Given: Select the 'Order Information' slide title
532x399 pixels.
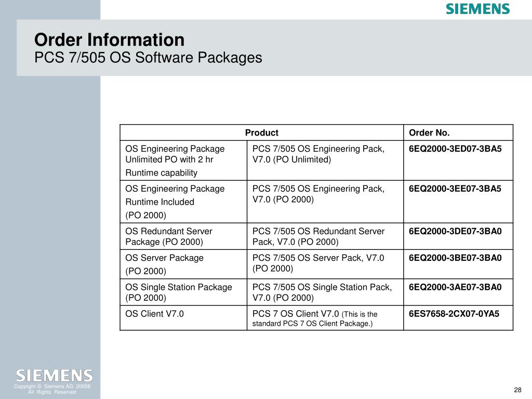Looking at the screenshot, I should [x=109, y=39].
